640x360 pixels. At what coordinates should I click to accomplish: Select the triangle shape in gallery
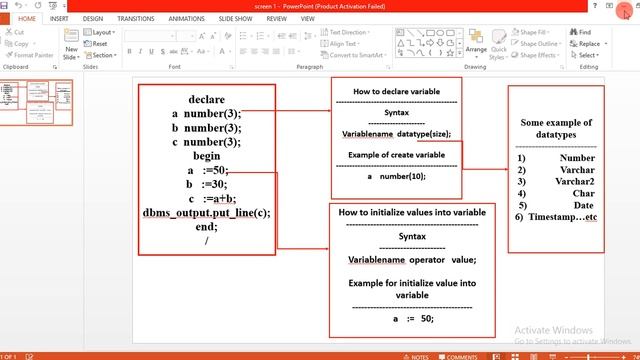click(400, 43)
